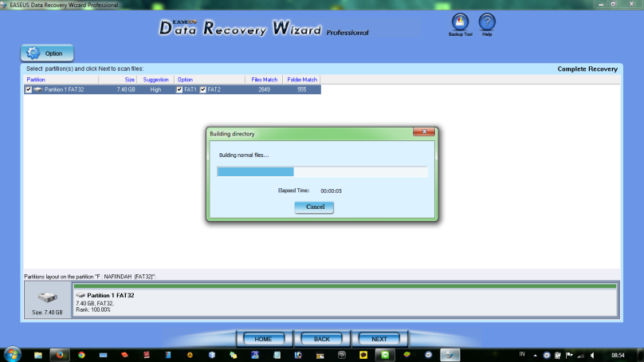This screenshot has height=362, width=644.
Task: Click the '555' folder match value
Action: 302,89
